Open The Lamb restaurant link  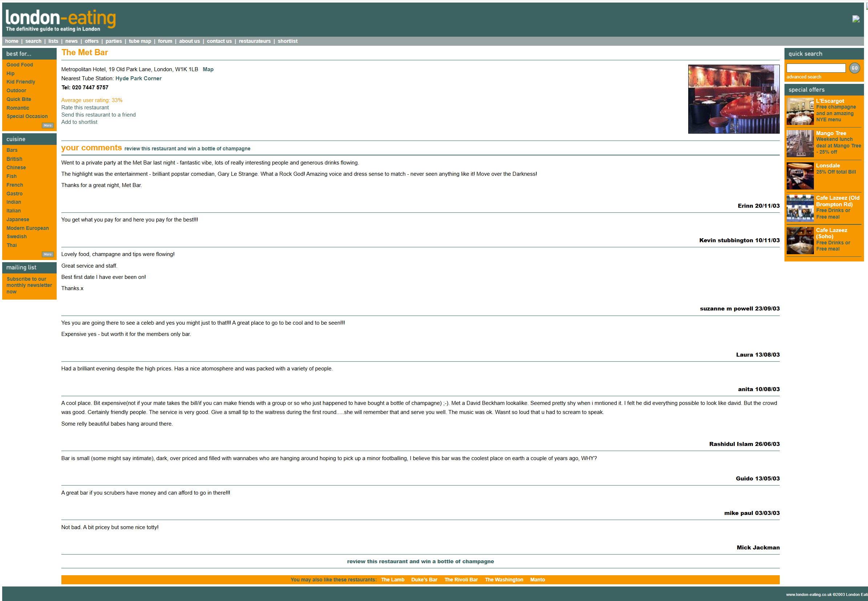coord(392,580)
